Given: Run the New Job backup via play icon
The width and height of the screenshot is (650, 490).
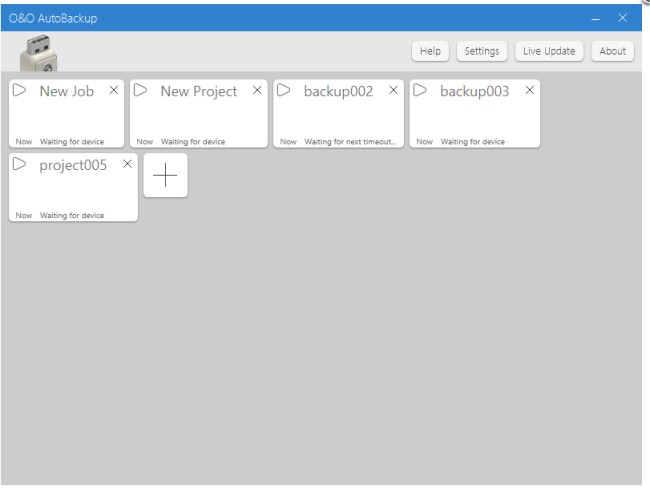Looking at the screenshot, I should (19, 90).
